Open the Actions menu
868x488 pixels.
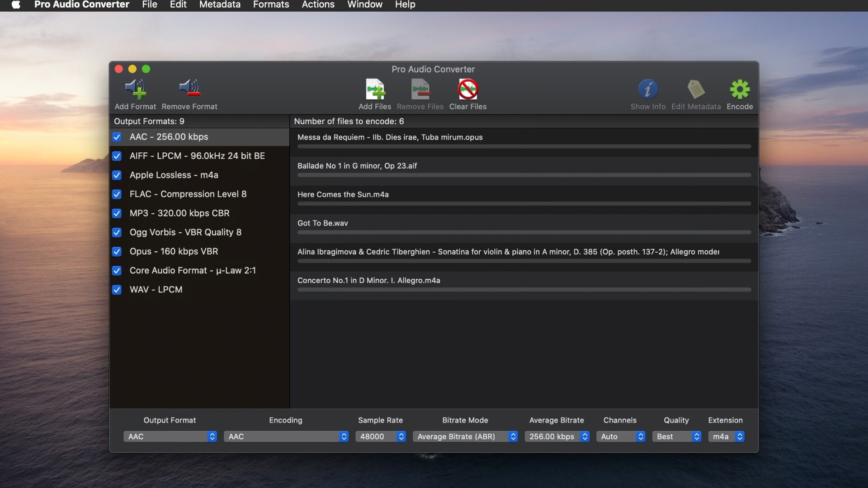coord(318,5)
